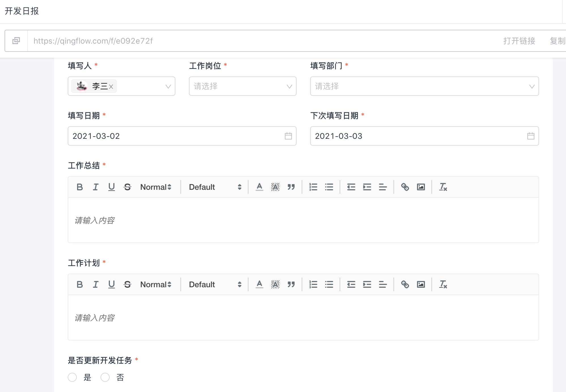Open the 填写人 dropdown

coord(122,86)
